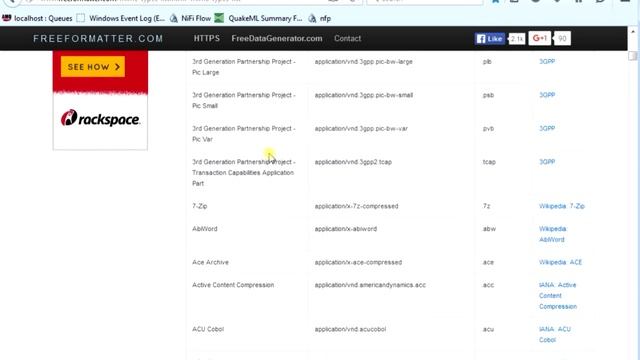640x360 pixels.
Task: Click the Google plus 90 count bubble
Action: 562,39
